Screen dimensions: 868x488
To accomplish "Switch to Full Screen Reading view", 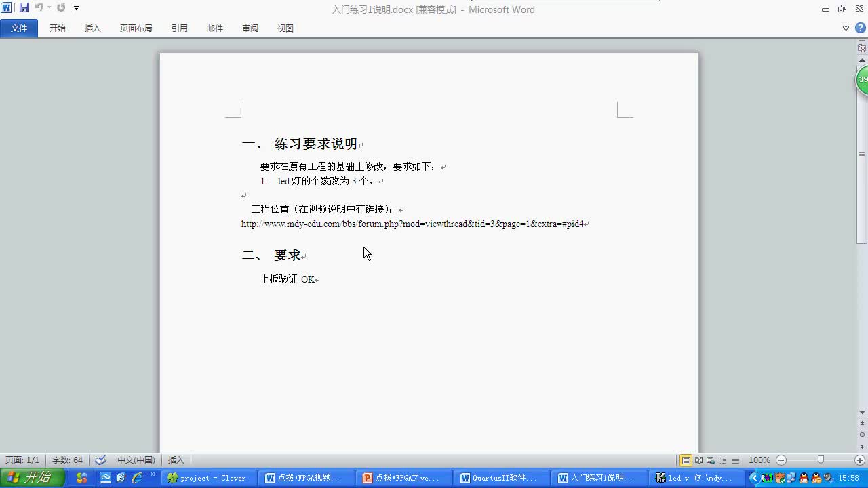I will [x=698, y=460].
